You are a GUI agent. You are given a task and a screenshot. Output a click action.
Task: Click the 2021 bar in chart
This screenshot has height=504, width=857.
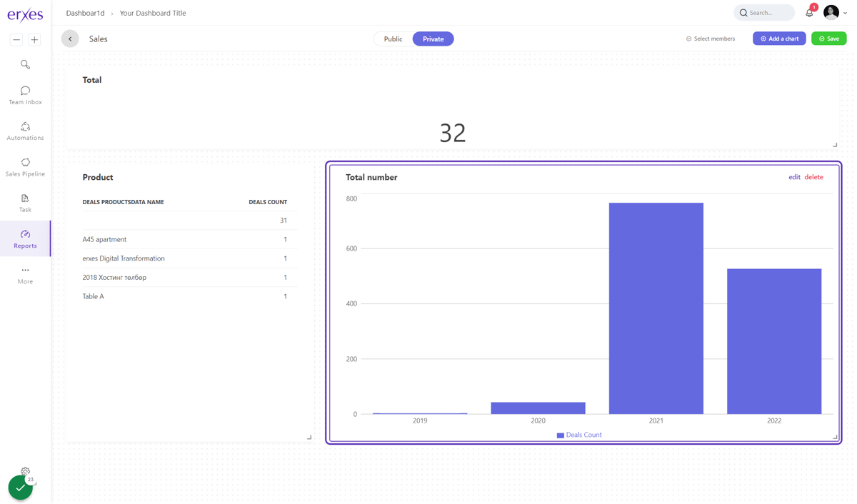(656, 308)
